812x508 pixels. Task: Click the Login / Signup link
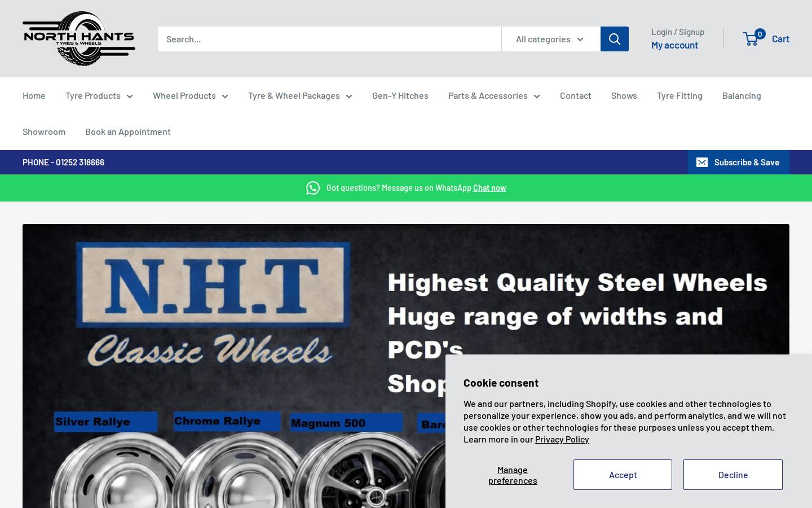[678, 32]
